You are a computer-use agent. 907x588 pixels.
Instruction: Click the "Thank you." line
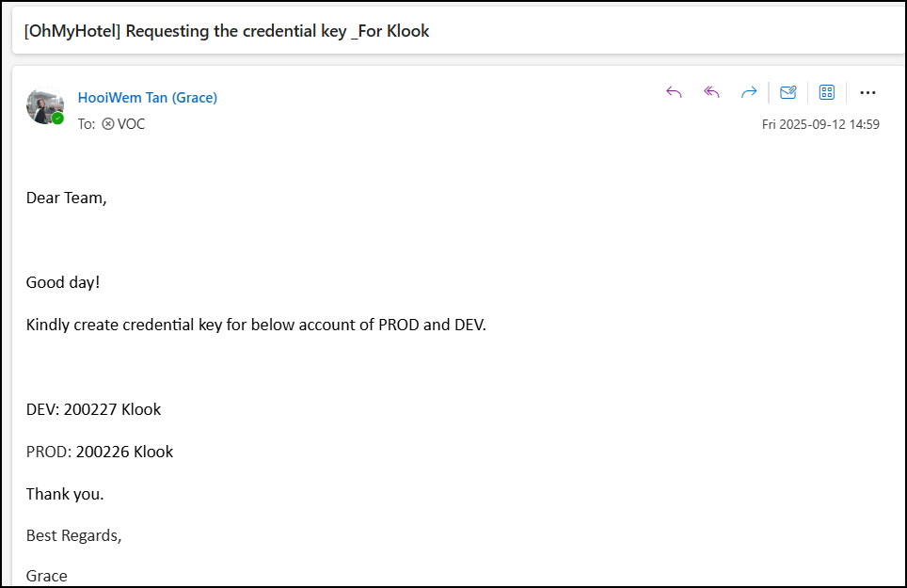(65, 494)
